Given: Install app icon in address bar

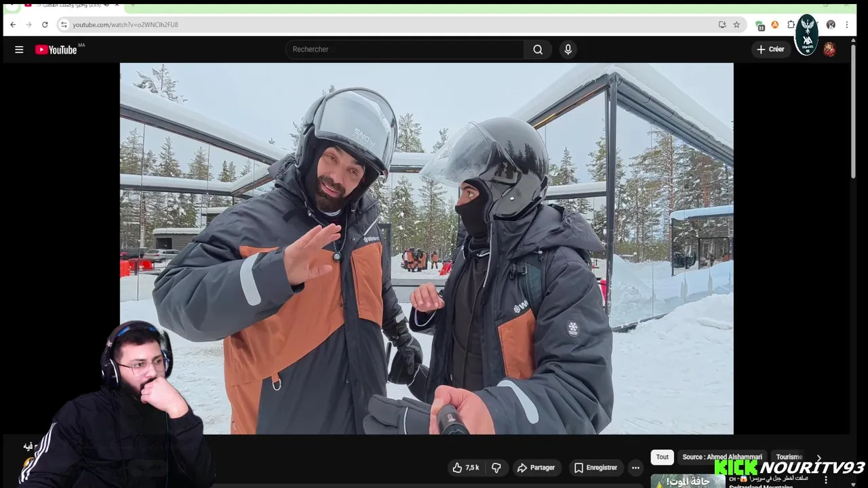Looking at the screenshot, I should (x=722, y=24).
